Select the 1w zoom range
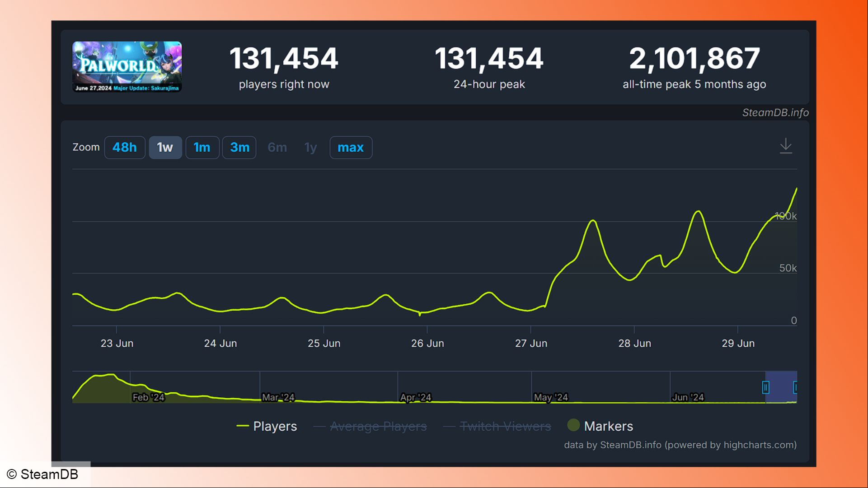This screenshot has width=868, height=488. coord(165,148)
